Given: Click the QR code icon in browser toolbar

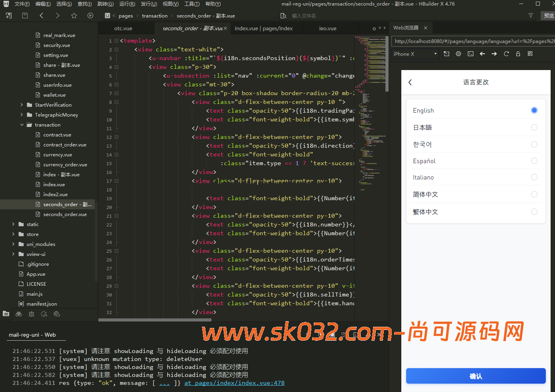Looking at the screenshot, I should 530,54.
